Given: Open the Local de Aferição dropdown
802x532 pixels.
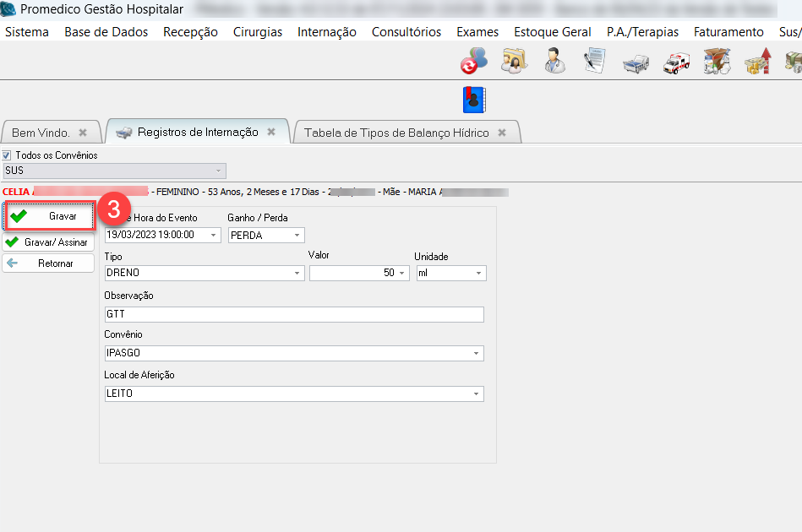Looking at the screenshot, I should click(477, 394).
